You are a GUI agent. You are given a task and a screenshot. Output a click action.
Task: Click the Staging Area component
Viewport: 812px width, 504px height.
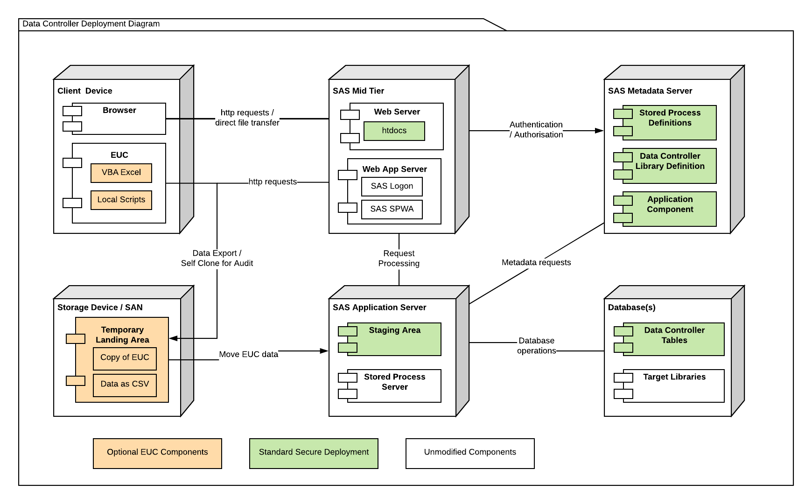click(394, 339)
